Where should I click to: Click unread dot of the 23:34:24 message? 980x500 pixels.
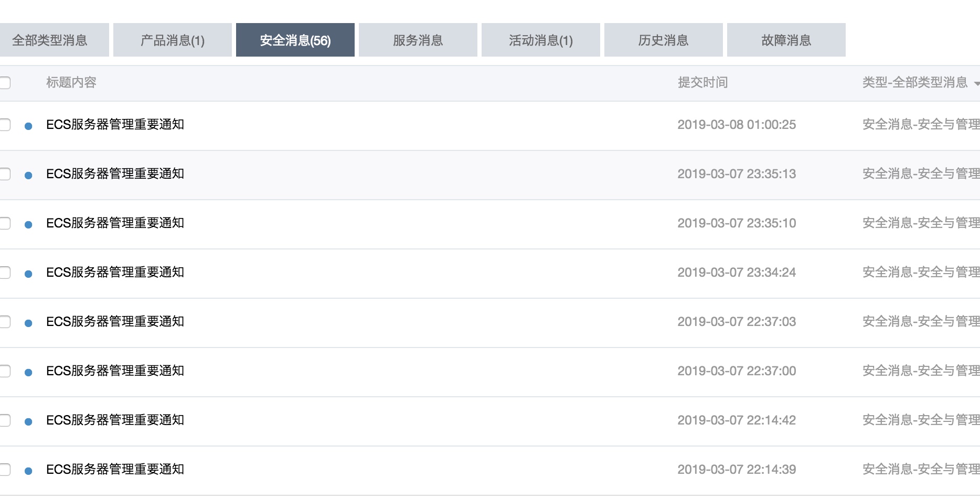coord(28,274)
